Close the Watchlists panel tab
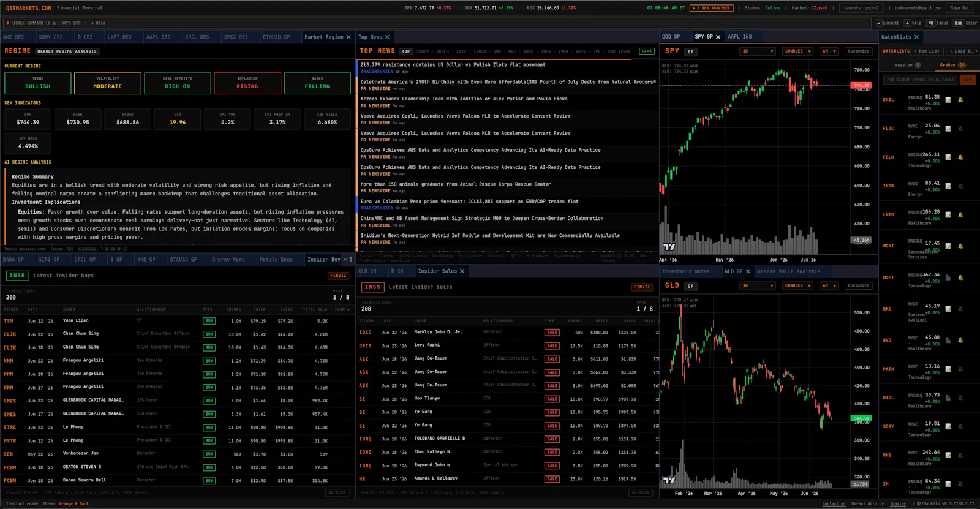Viewport: 980px width, 509px height. pyautogui.click(x=917, y=37)
